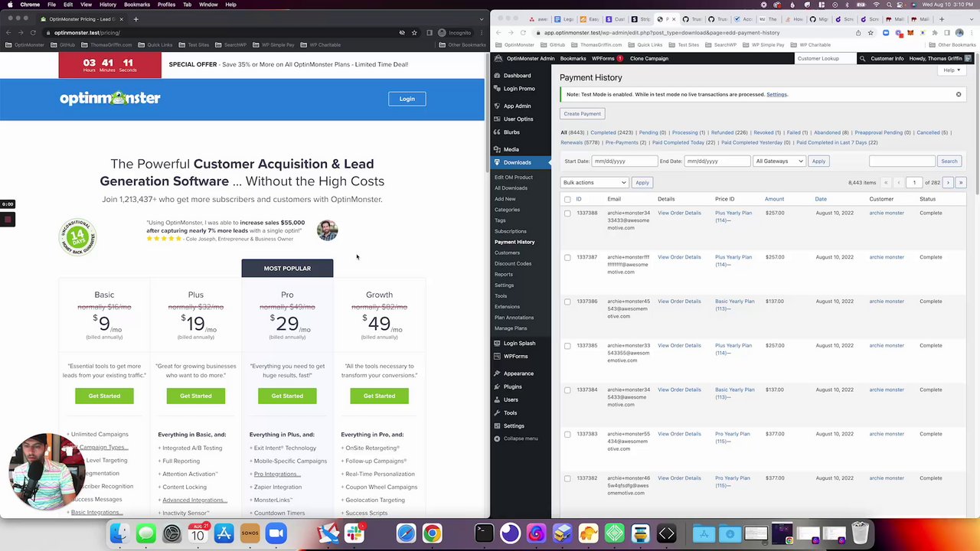Collapse the WordPress admin menu
Image resolution: width=980 pixels, height=551 pixels.
coord(515,439)
